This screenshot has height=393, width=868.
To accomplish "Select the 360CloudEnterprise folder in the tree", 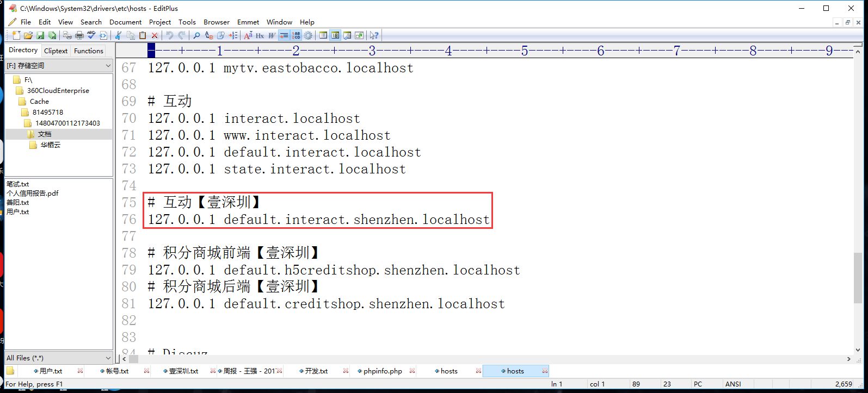I will click(58, 91).
